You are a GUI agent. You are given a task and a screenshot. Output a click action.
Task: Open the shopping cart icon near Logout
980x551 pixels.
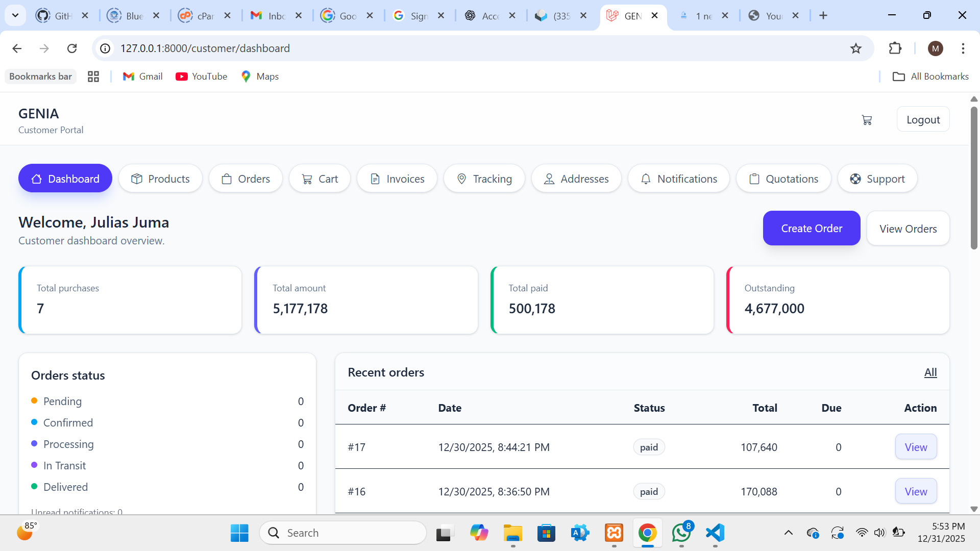[x=867, y=119]
